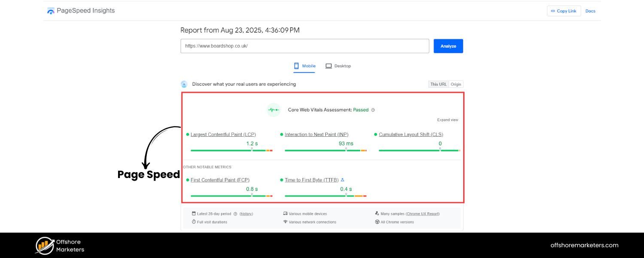Click the samples icon beside Many samples

point(377,213)
